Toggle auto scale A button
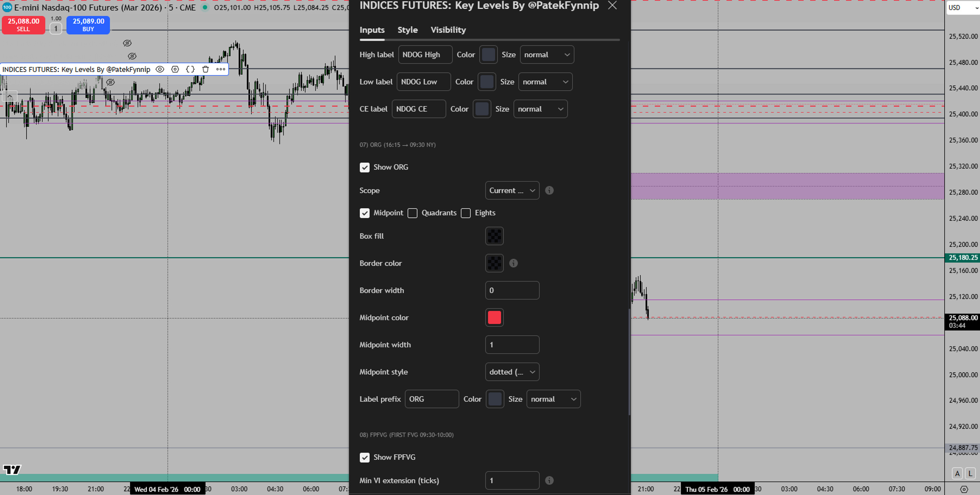 pyautogui.click(x=957, y=474)
